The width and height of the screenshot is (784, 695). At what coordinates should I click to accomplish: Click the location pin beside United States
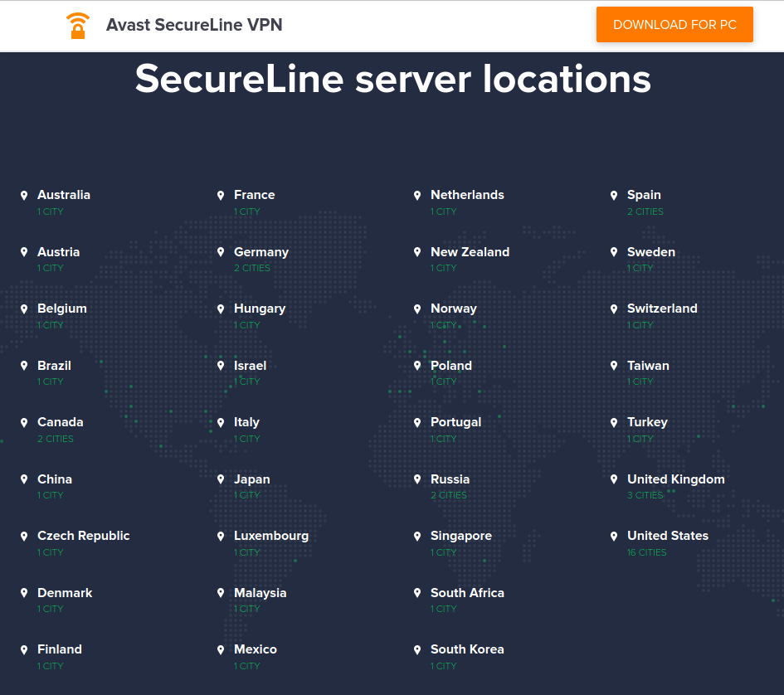(x=614, y=536)
